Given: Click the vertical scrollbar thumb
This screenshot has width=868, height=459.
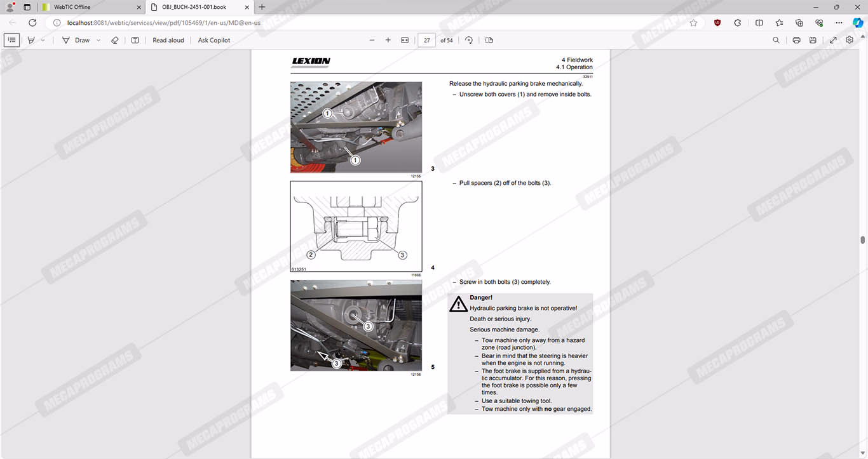Looking at the screenshot, I should click(862, 240).
